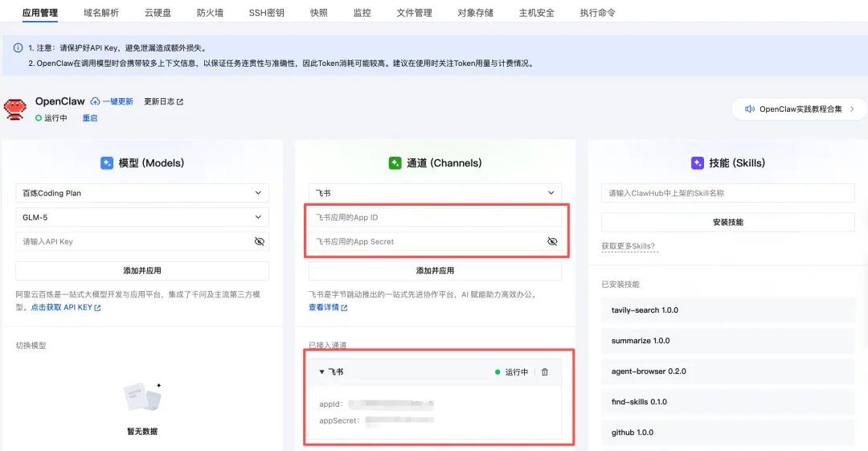This screenshot has width=868, height=451.
Task: Click the external icon after 点击获取 API KEY
Action: (97, 307)
